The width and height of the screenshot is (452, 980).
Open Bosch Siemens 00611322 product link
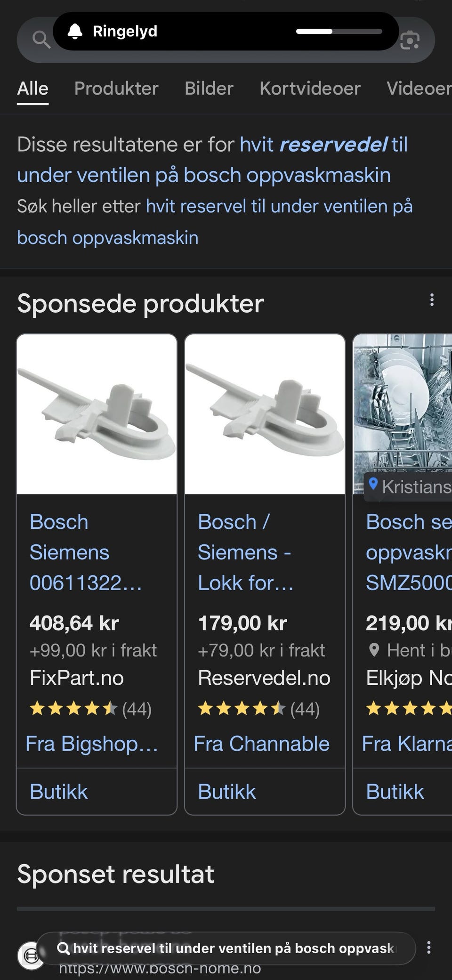pos(85,552)
